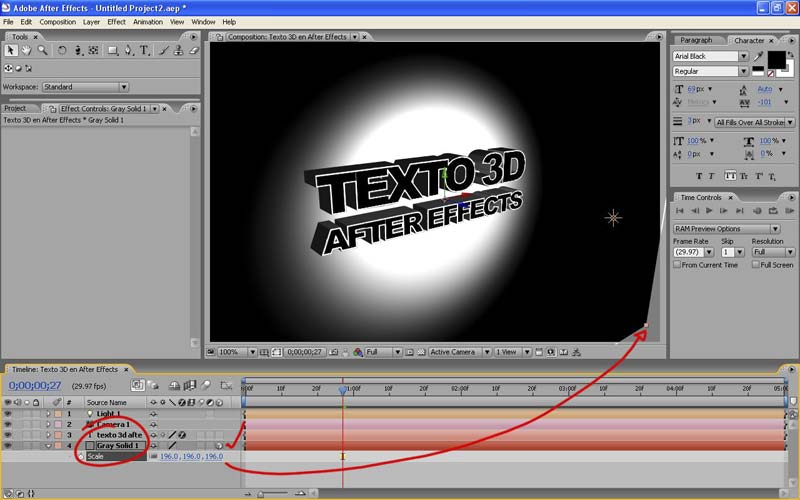
Task: Open the Animation menu
Action: click(x=148, y=22)
